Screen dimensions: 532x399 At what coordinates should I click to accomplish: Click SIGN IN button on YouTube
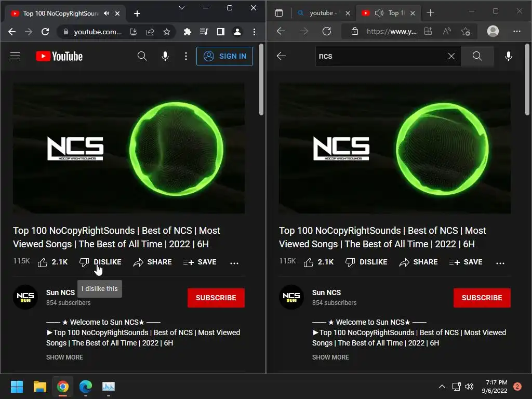224,56
